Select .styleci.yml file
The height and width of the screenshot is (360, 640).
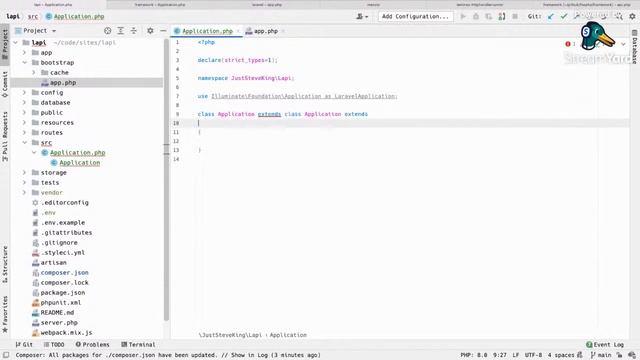pyautogui.click(x=62, y=253)
